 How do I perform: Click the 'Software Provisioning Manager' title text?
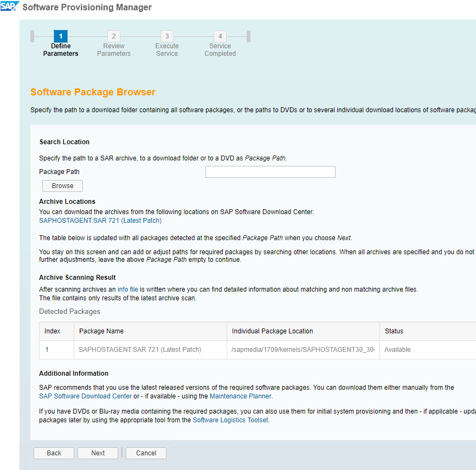coord(87,7)
